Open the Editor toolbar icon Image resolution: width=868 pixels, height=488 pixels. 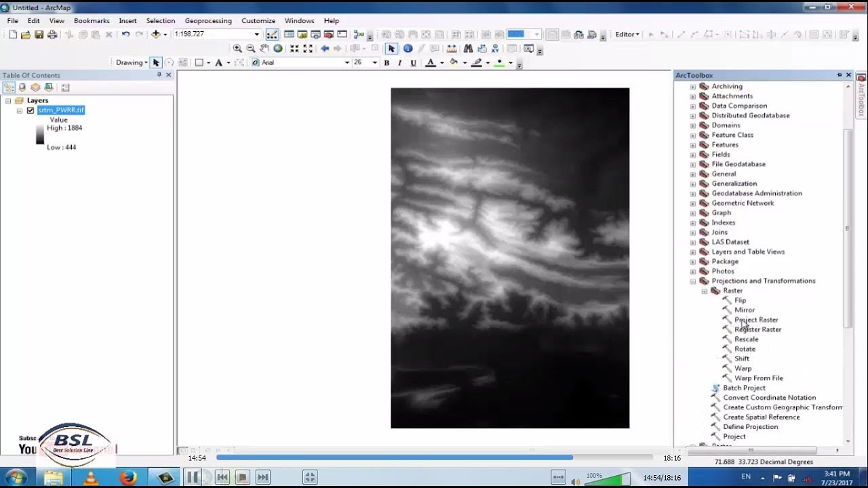[272, 35]
